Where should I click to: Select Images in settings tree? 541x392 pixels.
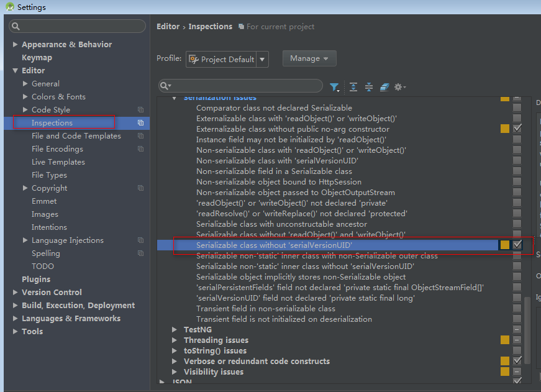click(45, 214)
